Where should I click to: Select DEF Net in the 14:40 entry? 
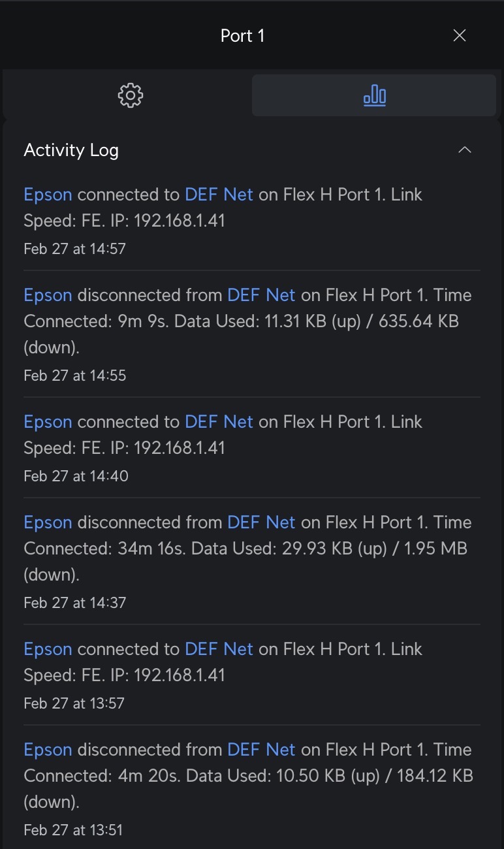pos(219,422)
